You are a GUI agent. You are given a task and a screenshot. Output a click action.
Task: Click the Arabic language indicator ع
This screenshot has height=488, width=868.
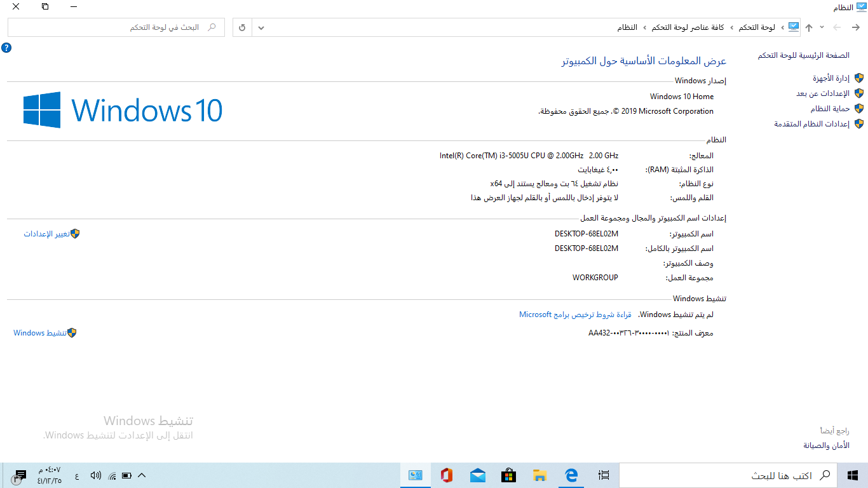point(78,475)
